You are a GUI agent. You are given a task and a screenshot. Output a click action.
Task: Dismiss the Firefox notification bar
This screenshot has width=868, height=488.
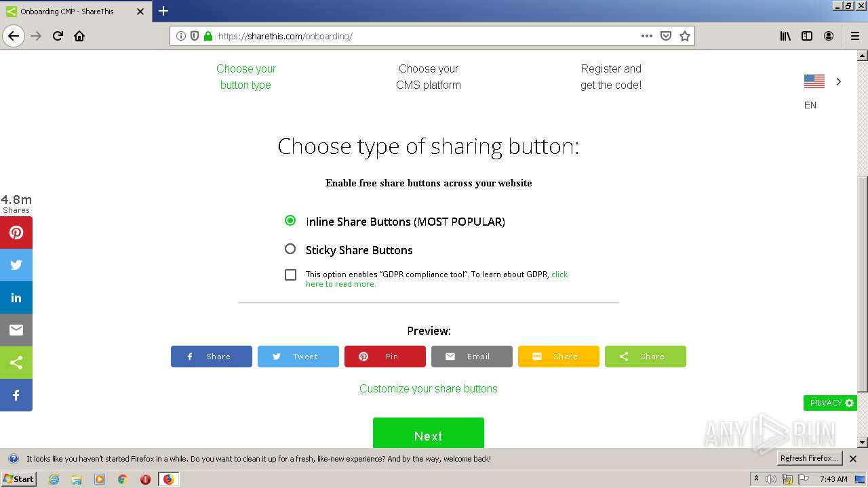click(x=853, y=459)
